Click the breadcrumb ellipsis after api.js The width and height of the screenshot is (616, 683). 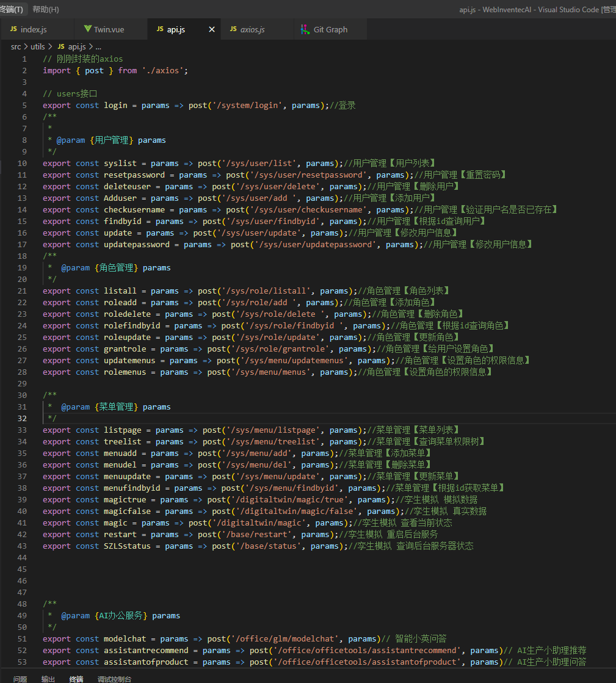pos(98,46)
